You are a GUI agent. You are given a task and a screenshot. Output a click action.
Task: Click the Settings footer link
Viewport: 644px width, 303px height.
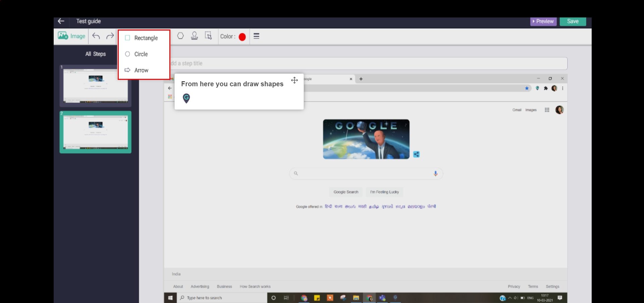(x=552, y=287)
